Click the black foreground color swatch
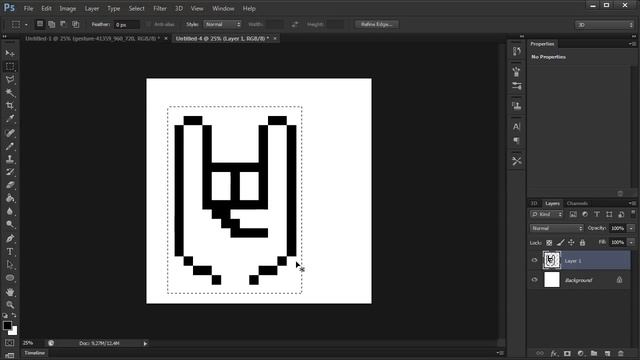This screenshot has height=360, width=640. [x=7, y=325]
